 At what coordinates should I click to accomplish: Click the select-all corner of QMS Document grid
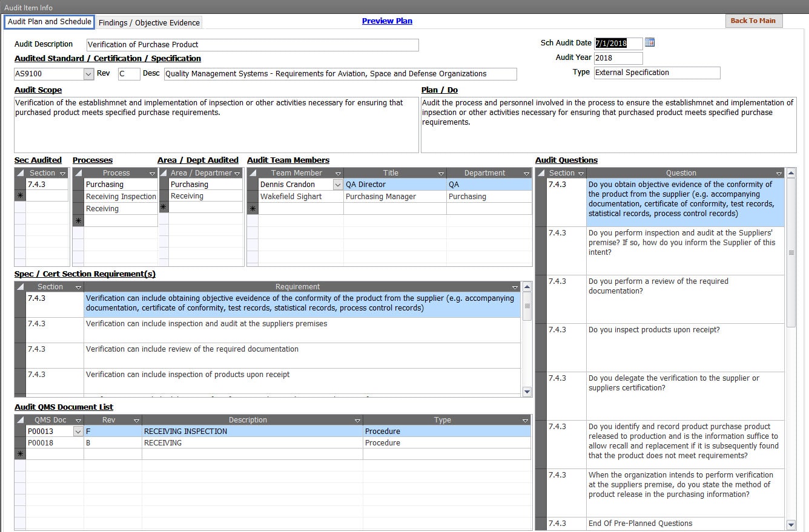[x=20, y=420]
